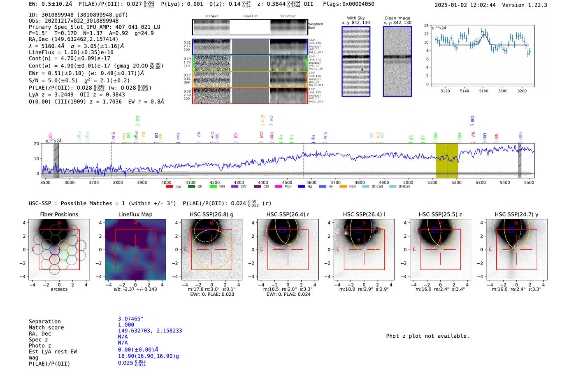This screenshot has width=576, height=392.
Task: Click the (K)CaII legend swatch
Action: 366,187
